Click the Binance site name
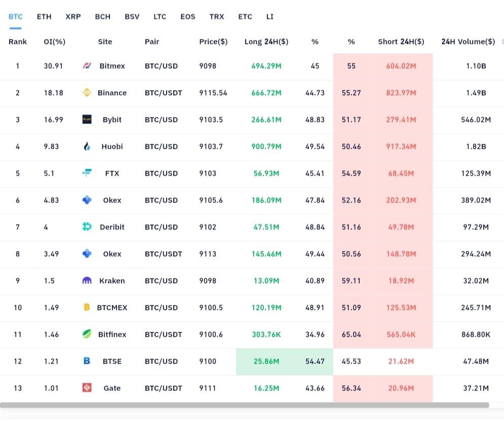The image size is (504, 422). [112, 93]
